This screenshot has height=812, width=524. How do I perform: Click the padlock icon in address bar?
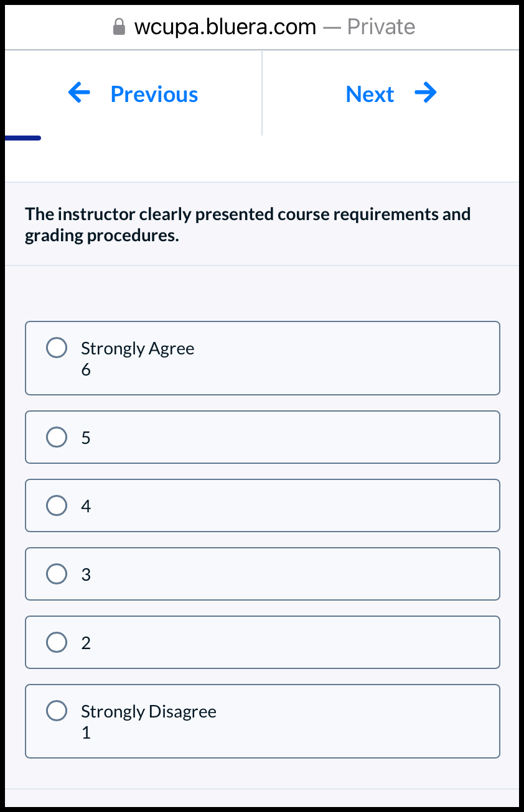[x=119, y=27]
